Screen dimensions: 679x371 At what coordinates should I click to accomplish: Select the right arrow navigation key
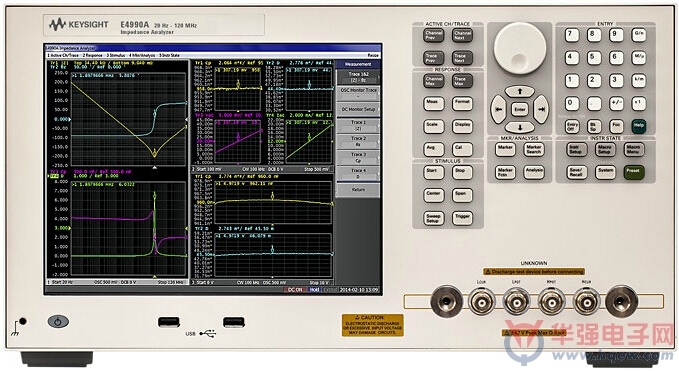(541, 110)
